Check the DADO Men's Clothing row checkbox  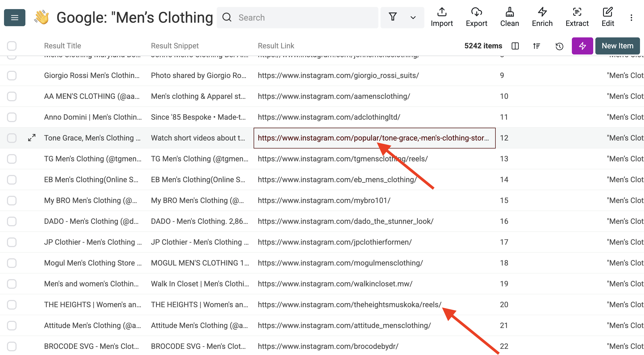[x=12, y=221]
